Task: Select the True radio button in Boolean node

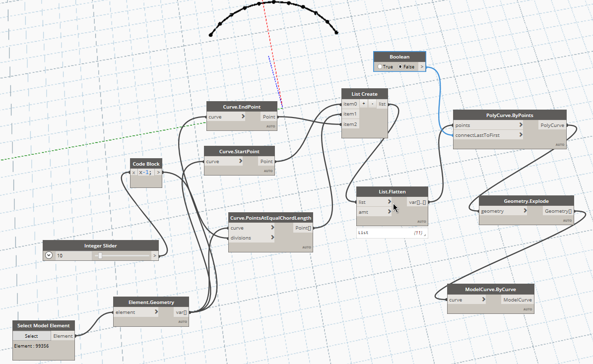Action: click(380, 66)
